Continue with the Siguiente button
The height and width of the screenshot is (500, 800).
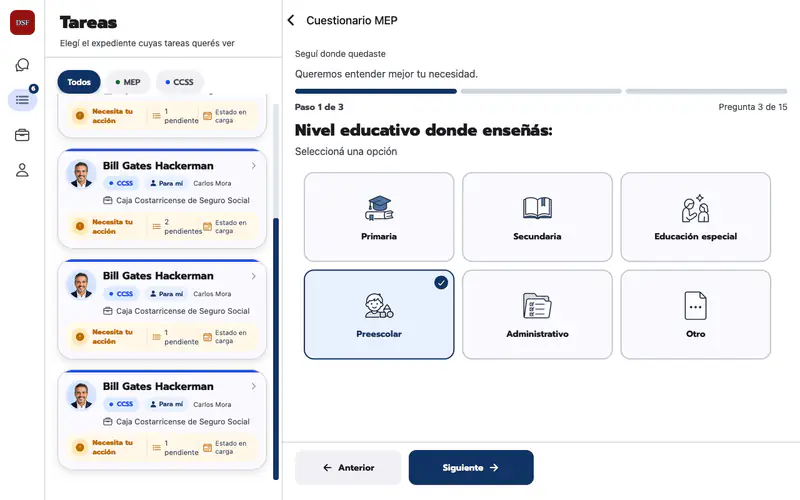point(471,467)
